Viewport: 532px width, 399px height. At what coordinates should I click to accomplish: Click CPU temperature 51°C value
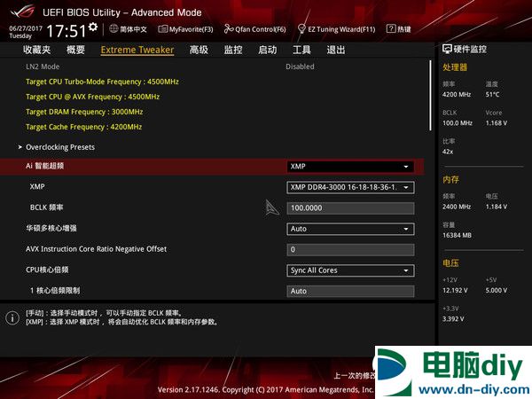point(492,94)
